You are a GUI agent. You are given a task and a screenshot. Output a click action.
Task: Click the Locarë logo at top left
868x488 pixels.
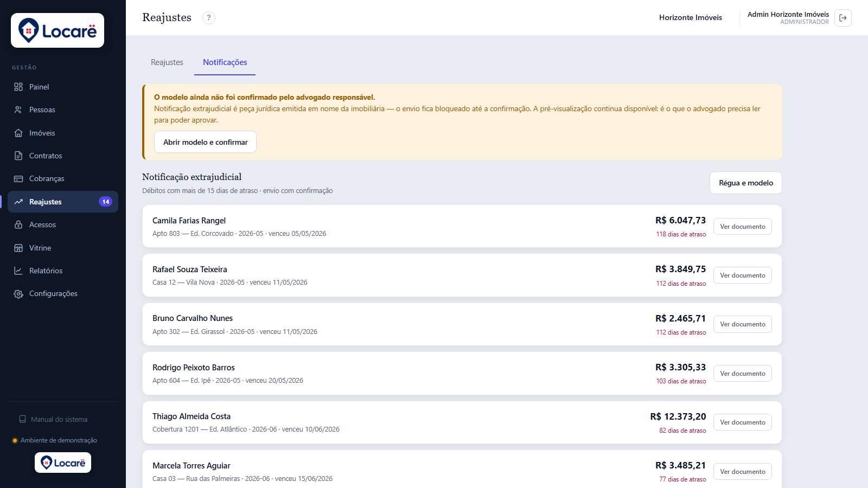(x=58, y=30)
